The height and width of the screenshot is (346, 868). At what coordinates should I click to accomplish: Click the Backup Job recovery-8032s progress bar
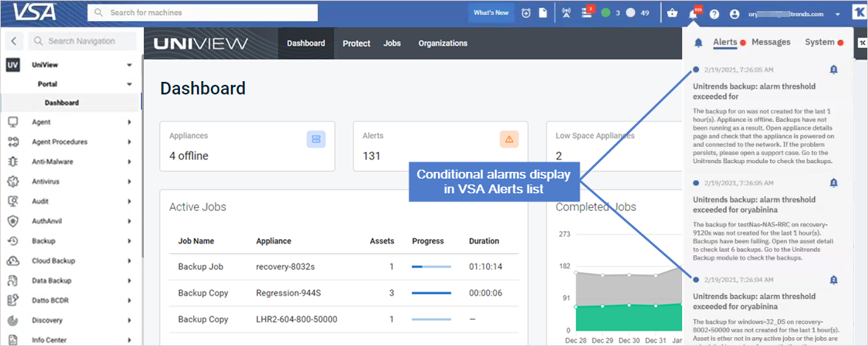[431, 267]
